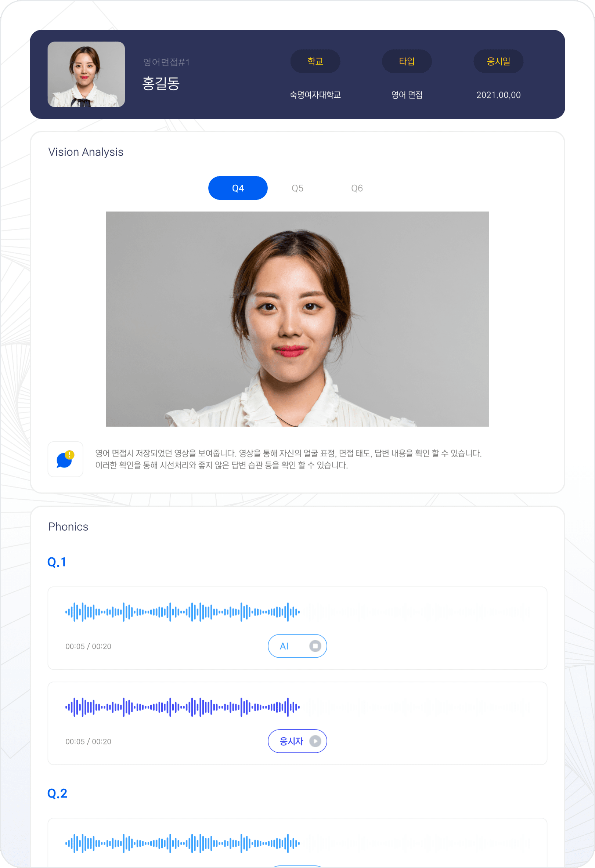
Task: Switch to the Q5 tab
Action: (297, 188)
